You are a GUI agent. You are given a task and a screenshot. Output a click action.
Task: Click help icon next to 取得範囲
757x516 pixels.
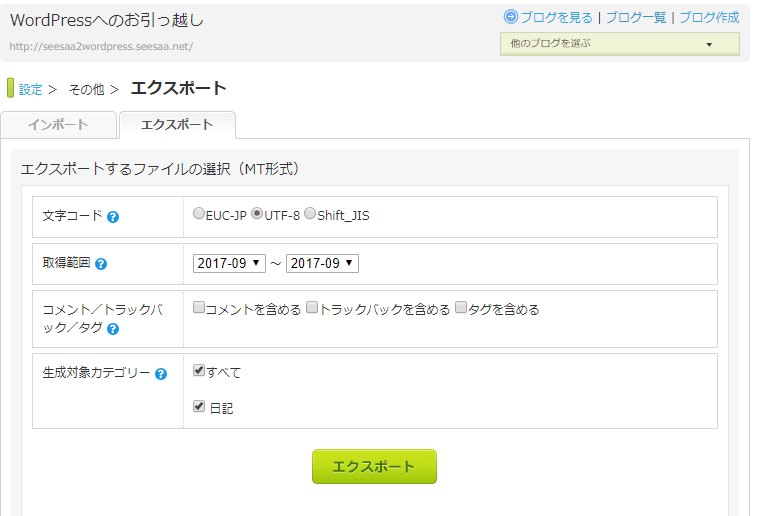point(101,264)
